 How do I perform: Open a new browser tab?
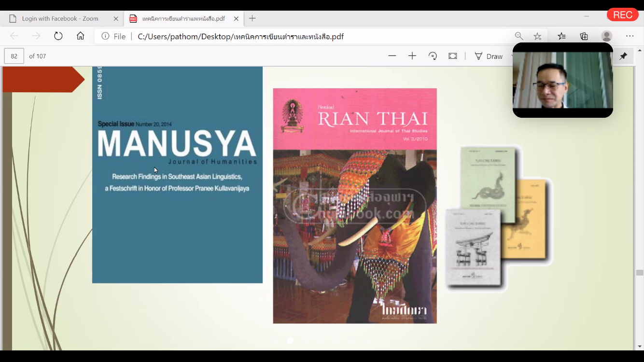pos(252,18)
